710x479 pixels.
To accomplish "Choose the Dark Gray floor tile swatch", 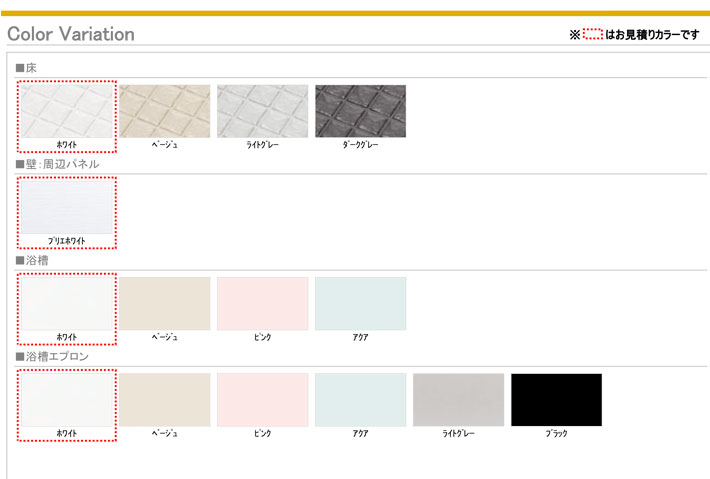I will [360, 111].
